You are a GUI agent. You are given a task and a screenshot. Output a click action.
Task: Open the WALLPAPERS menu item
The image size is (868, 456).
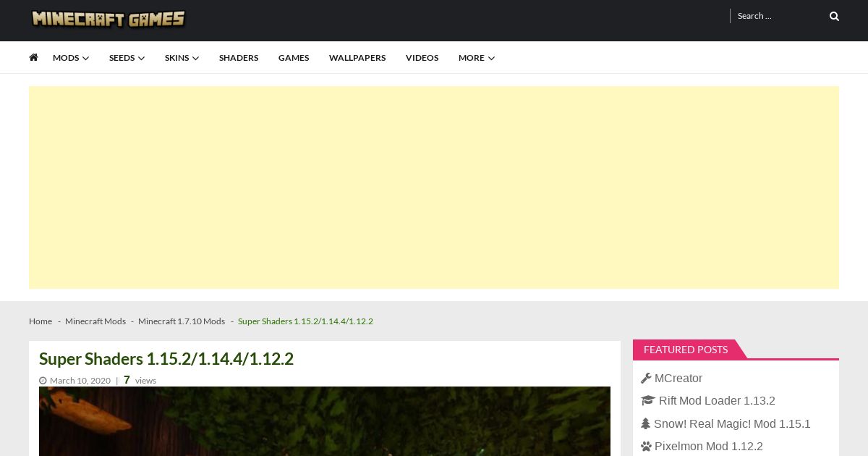tap(357, 58)
